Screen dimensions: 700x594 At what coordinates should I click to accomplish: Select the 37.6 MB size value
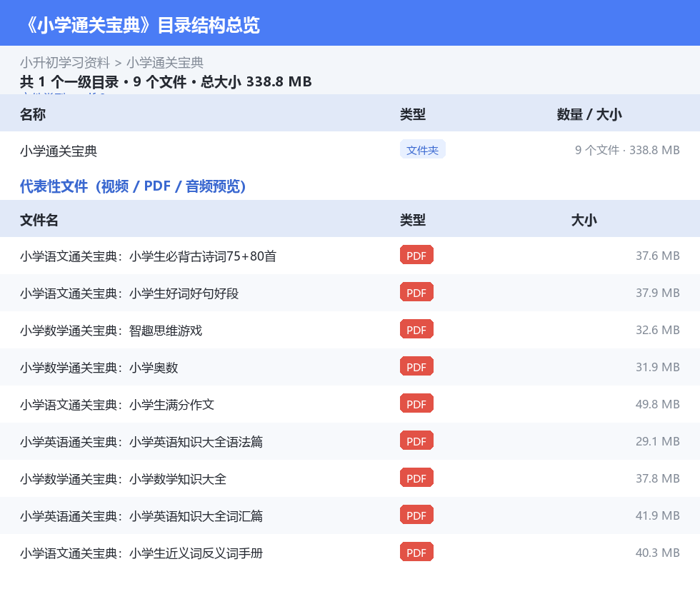pos(658,256)
